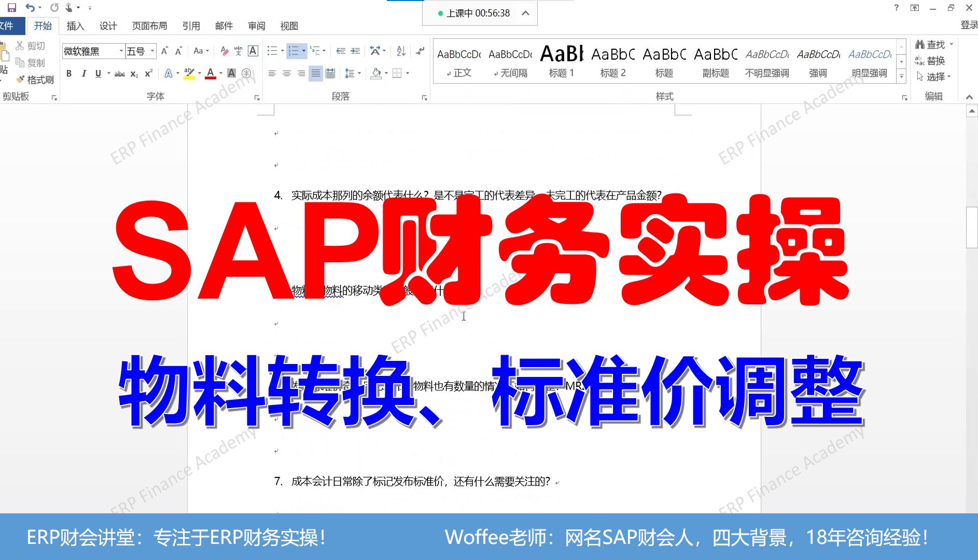This screenshot has width=978, height=560.
Task: Click the 登录 sign-in link
Action: (969, 25)
